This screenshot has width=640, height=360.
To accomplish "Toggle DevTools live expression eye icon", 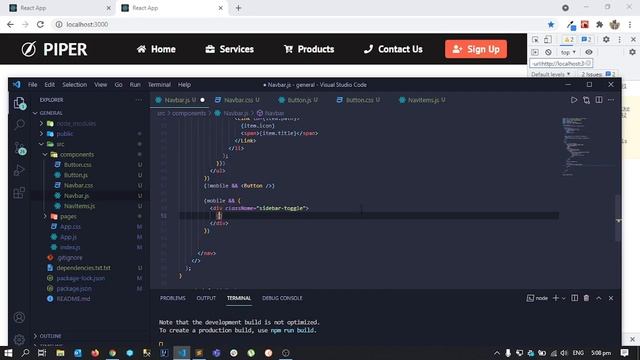I will [x=589, y=52].
